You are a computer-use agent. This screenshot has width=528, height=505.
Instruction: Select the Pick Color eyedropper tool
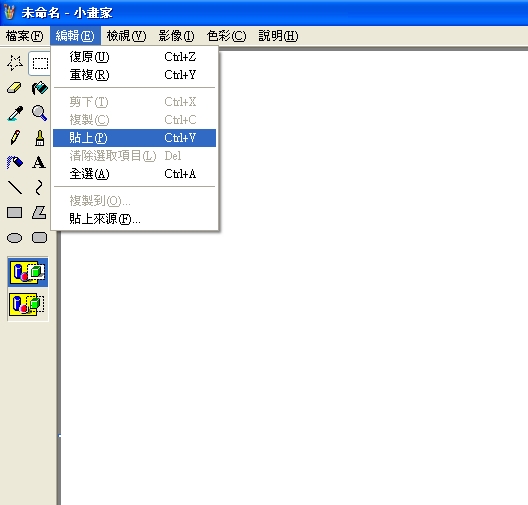pyautogui.click(x=15, y=113)
